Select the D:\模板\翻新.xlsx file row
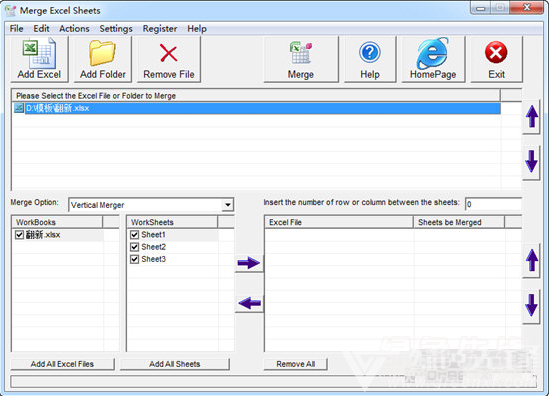549x396 pixels. 263,108
